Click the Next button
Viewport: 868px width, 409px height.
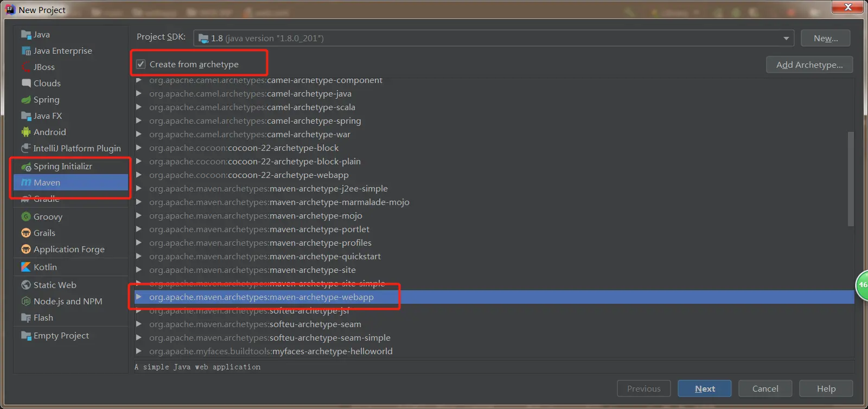pos(705,388)
